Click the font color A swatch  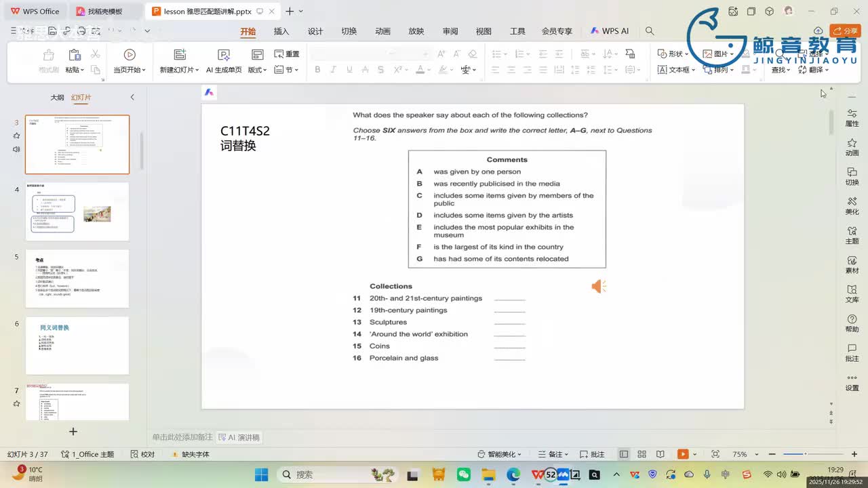click(420, 70)
